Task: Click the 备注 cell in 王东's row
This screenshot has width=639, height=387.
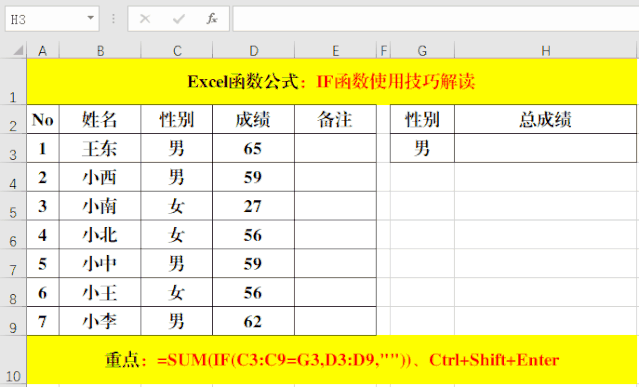Action: point(335,148)
